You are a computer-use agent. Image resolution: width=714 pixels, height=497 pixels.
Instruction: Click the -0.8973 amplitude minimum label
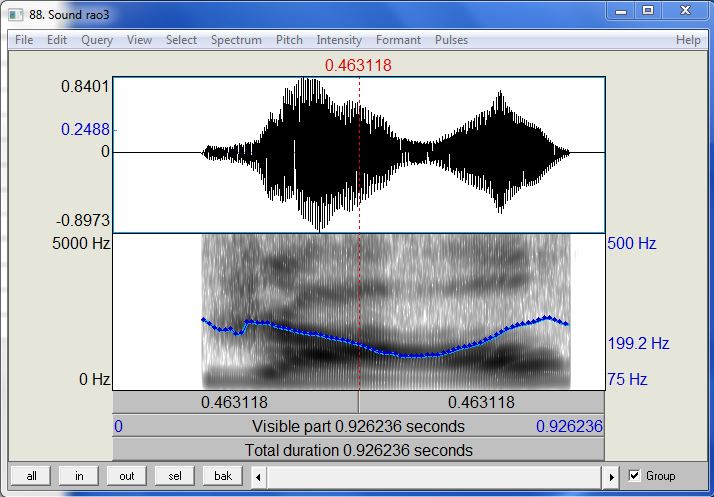[83, 220]
